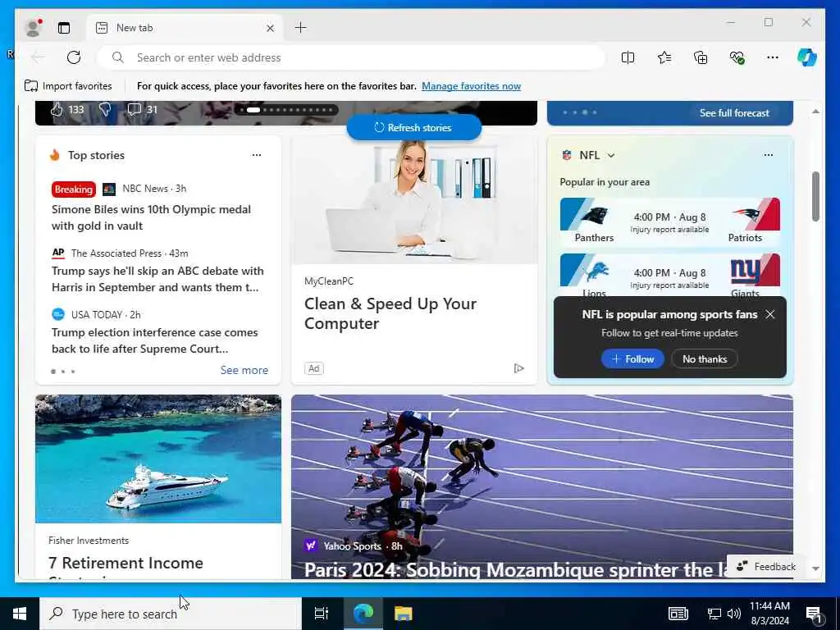Open NFL card more options ellipsis
Viewport: 840px width, 630px height.
point(768,155)
